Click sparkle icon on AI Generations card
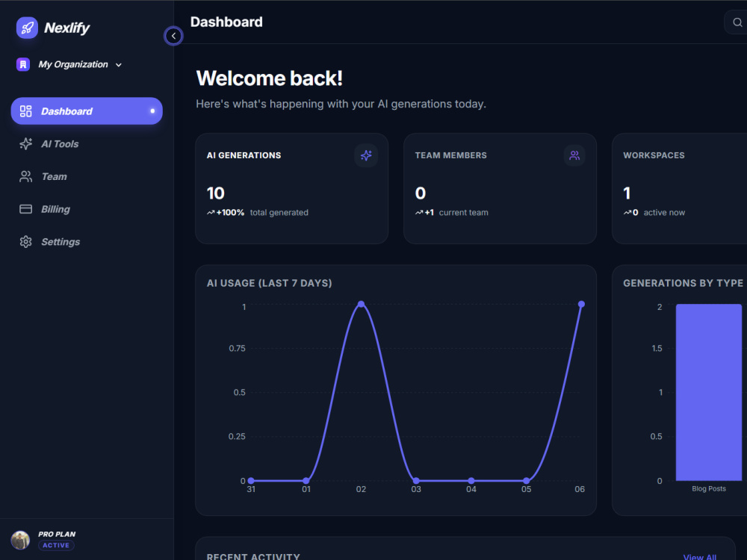The width and height of the screenshot is (747, 560). [x=366, y=155]
